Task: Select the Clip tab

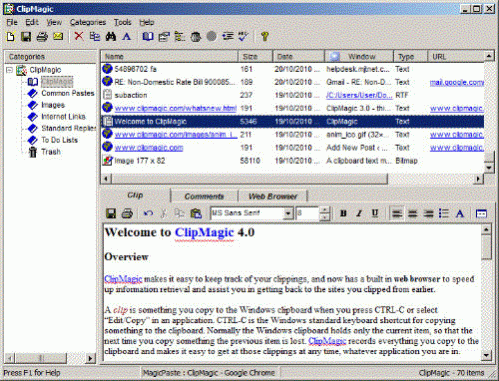Action: point(135,195)
